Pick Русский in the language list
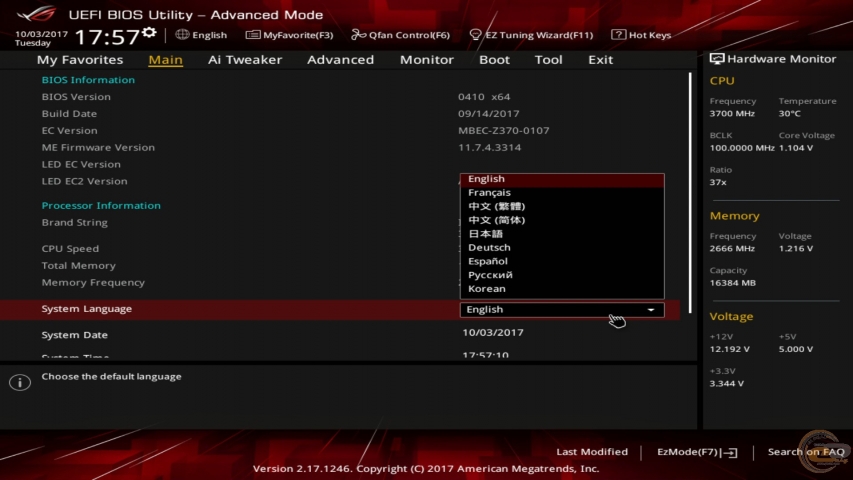This screenshot has width=853, height=480. point(562,275)
